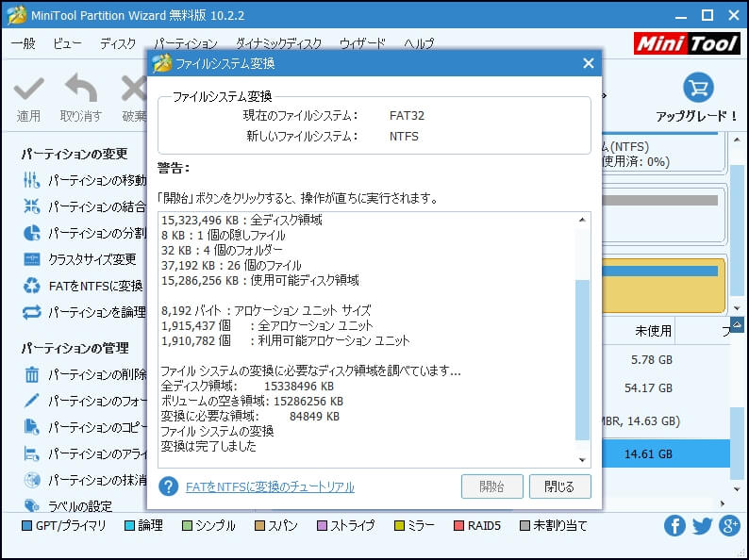The height and width of the screenshot is (560, 749).
Task: Click the disk map scroll down arrow
Action: [x=736, y=308]
